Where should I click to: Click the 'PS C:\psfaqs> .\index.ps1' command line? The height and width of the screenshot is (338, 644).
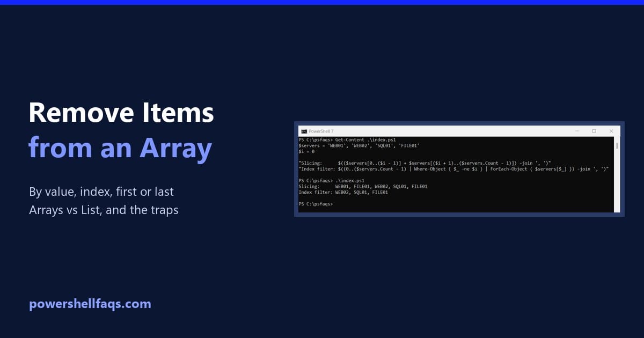[x=332, y=180]
